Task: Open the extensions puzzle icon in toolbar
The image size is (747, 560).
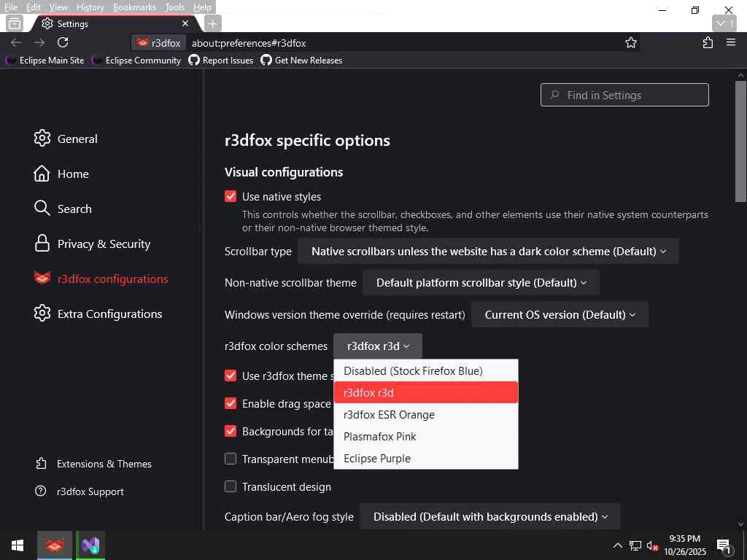Action: pyautogui.click(x=708, y=42)
